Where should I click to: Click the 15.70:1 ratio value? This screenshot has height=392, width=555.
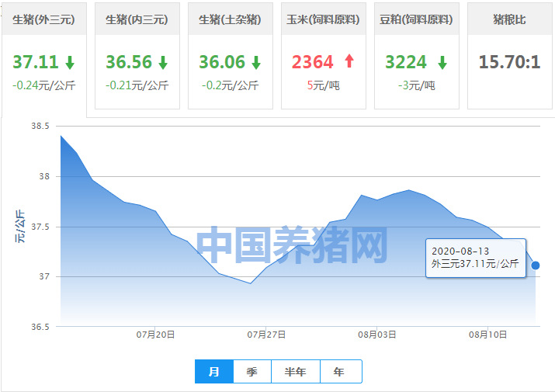pyautogui.click(x=509, y=62)
